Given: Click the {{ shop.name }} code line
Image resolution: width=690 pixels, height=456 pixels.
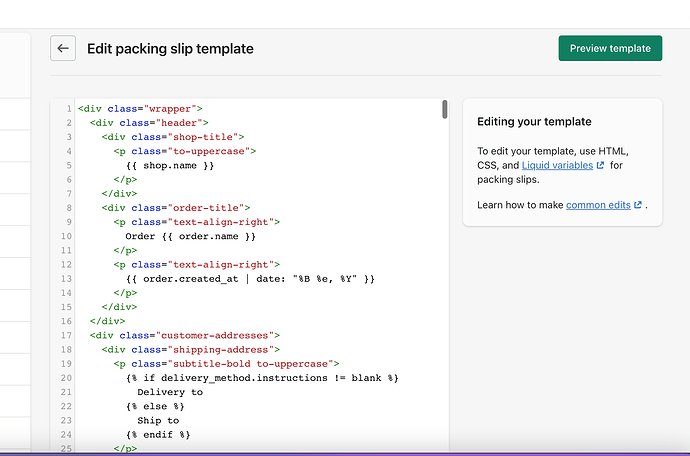Looking at the screenshot, I should click(x=170, y=165).
